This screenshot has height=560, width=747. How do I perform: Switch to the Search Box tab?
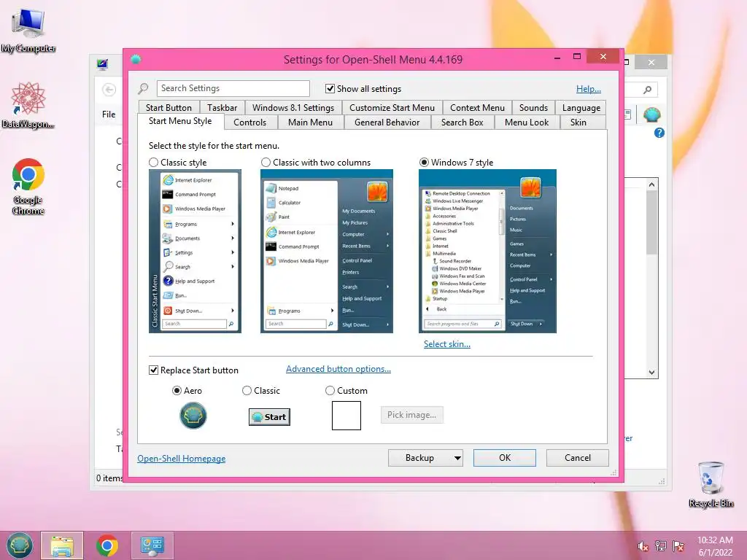462,122
